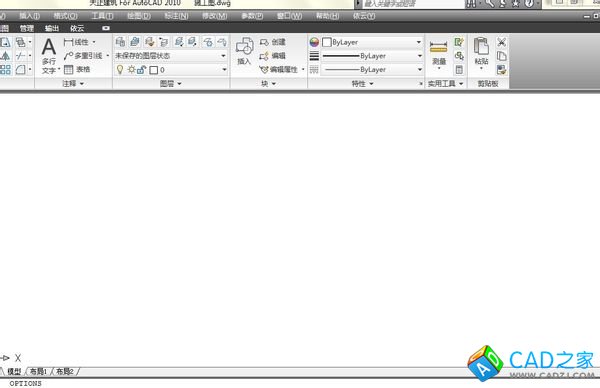Image resolution: width=600 pixels, height=388 pixels.
Task: Click the Insert block (插入) icon
Action: pos(244,51)
